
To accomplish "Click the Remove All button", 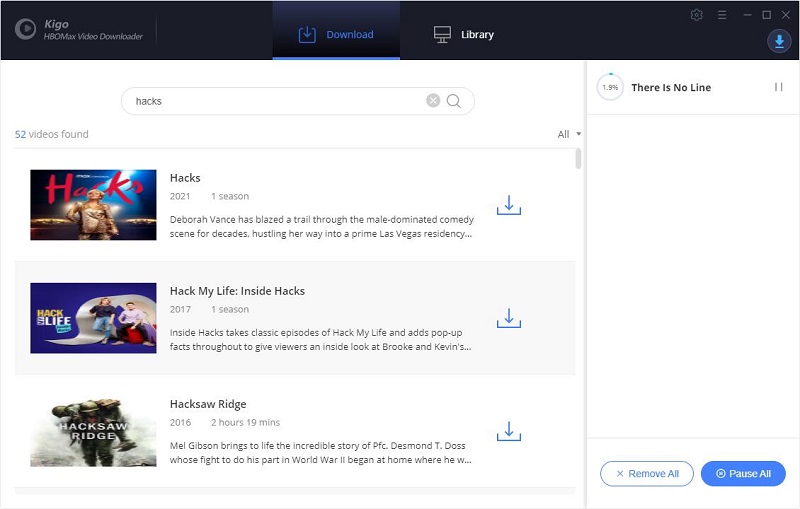I will (x=647, y=474).
